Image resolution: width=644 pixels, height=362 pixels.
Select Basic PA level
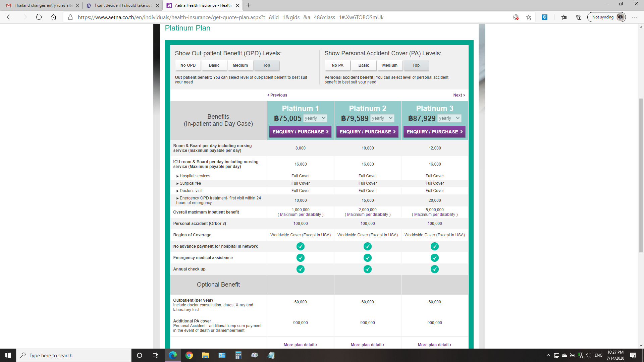(364, 65)
